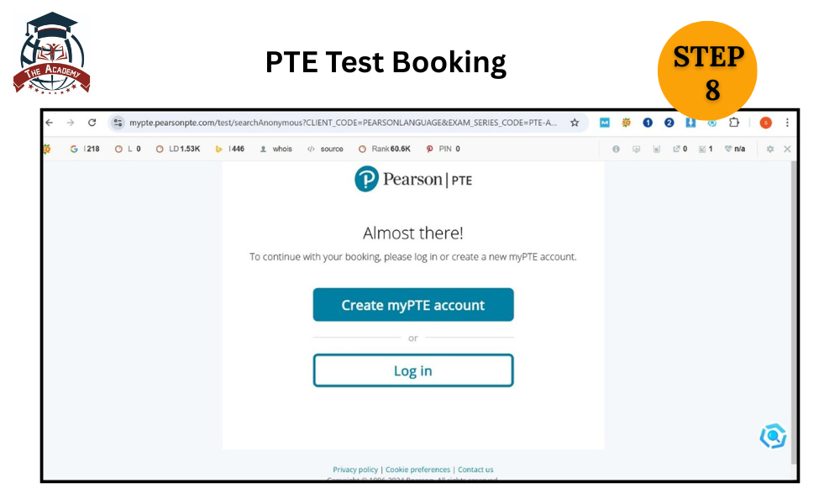Click the blue circle 1 extension icon

coord(648,123)
